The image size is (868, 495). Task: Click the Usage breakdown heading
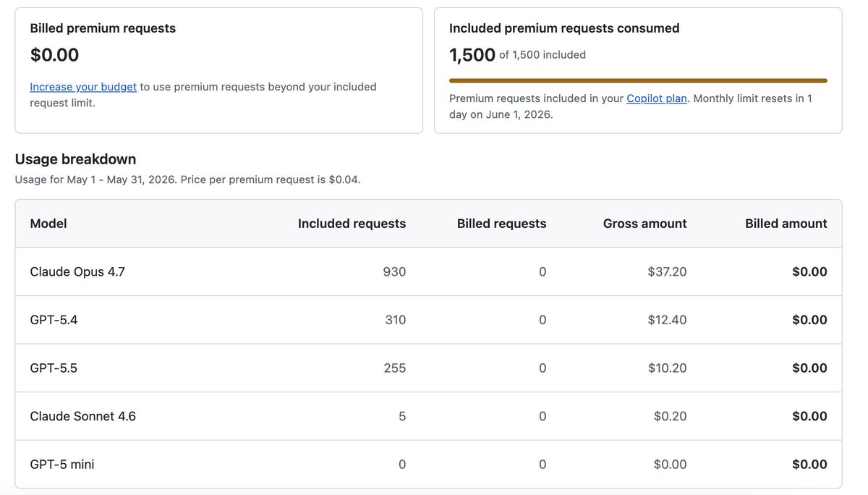pos(75,159)
